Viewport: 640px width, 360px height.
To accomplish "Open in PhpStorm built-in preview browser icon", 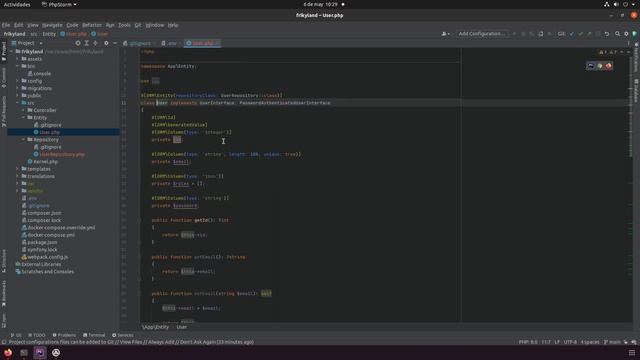I will point(591,66).
